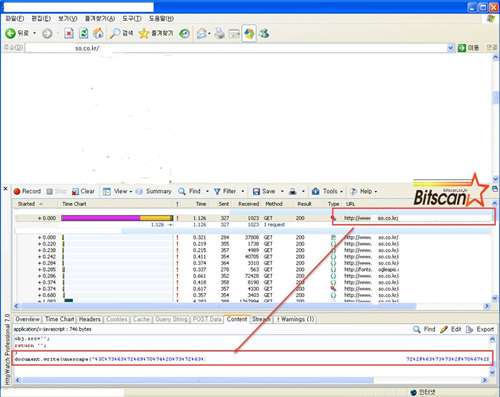Click the IE Stop loading icon
Image resolution: width=500 pixels, height=397 pixels.
(69, 33)
